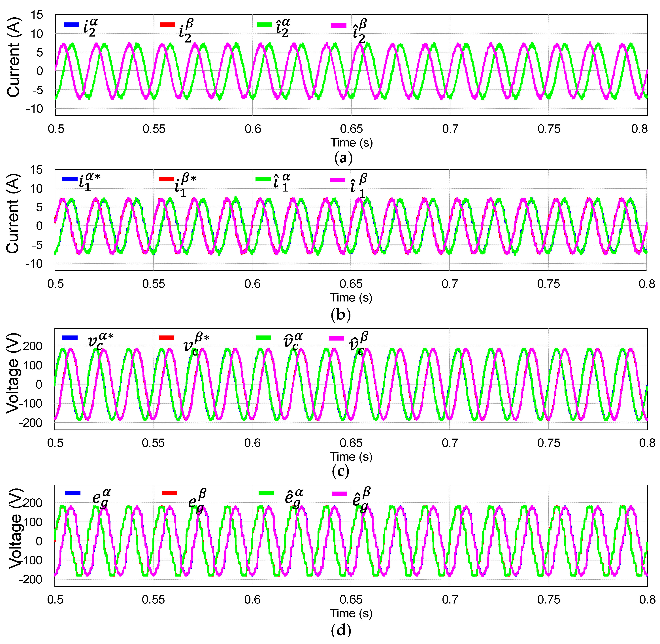The image size is (660, 644).
Task: Click the magenta legend swatch in plot (d)
Action: coord(339,494)
